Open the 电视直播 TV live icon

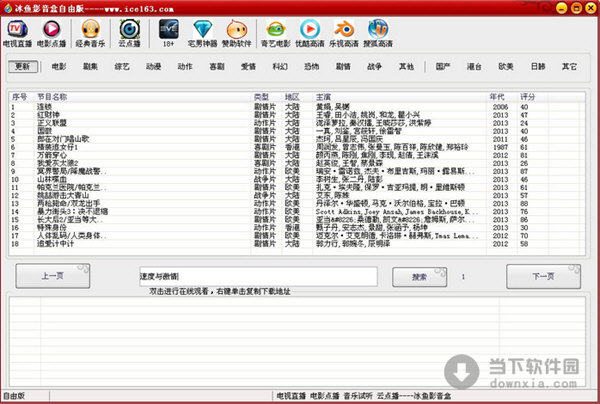pyautogui.click(x=17, y=33)
